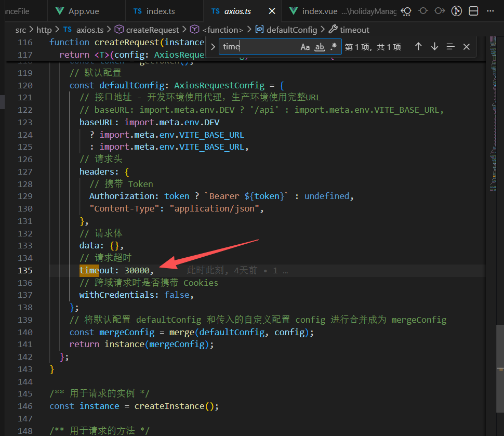Toggle Match Whole Word in find widget

point(320,47)
